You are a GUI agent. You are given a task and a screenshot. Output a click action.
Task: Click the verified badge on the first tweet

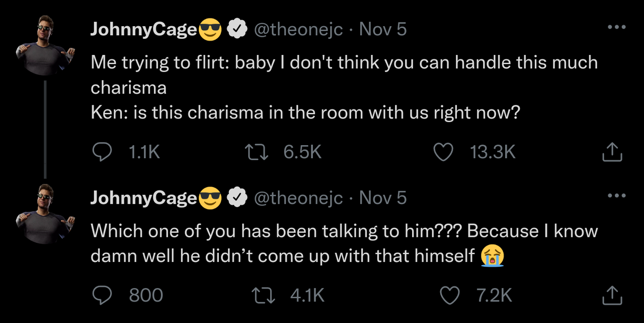(x=237, y=30)
